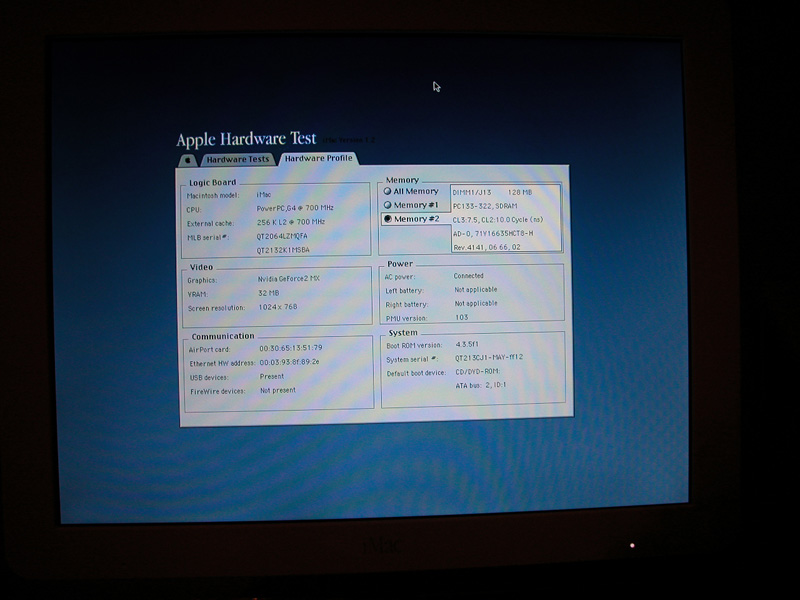Click the MLB serial number QT2064LZMQFA
Viewport: 800px width, 600px height.
pyautogui.click(x=284, y=236)
